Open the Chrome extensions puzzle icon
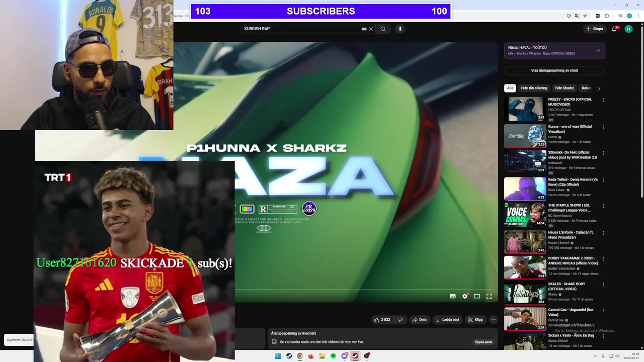 [607, 16]
